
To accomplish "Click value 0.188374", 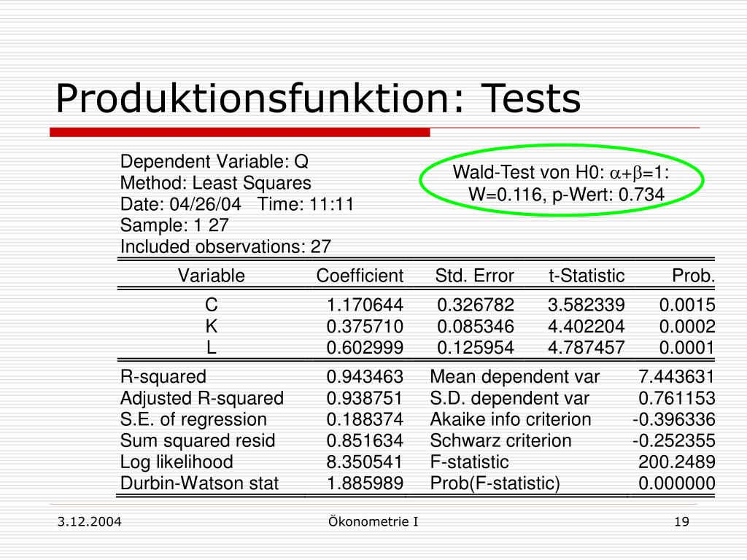I will tap(365, 419).
